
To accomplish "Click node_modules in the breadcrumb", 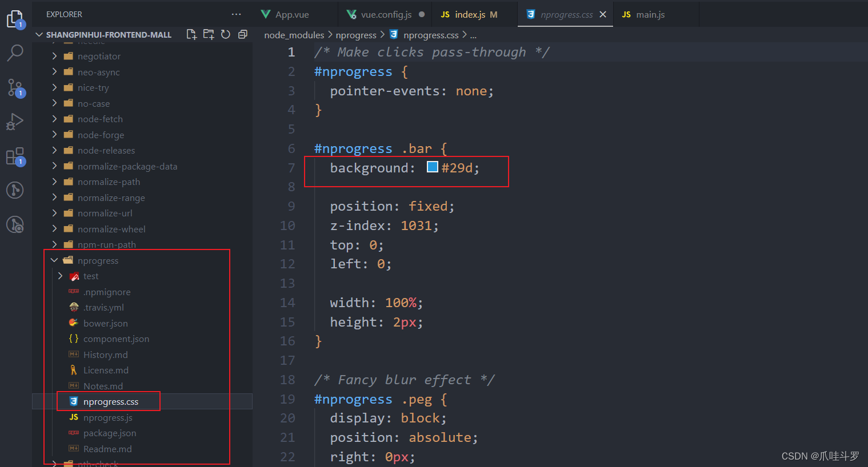I will pos(294,35).
